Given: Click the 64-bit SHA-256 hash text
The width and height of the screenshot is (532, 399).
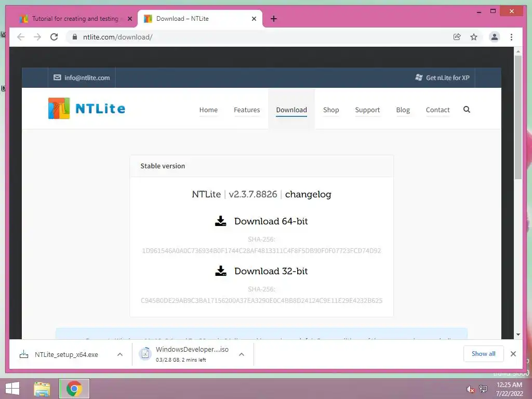Looking at the screenshot, I should [x=261, y=251].
